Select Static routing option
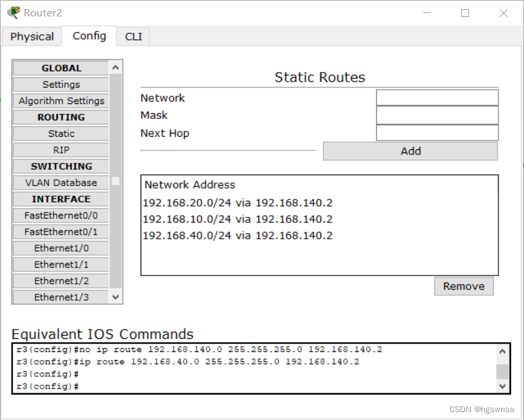524x420 pixels. [61, 133]
